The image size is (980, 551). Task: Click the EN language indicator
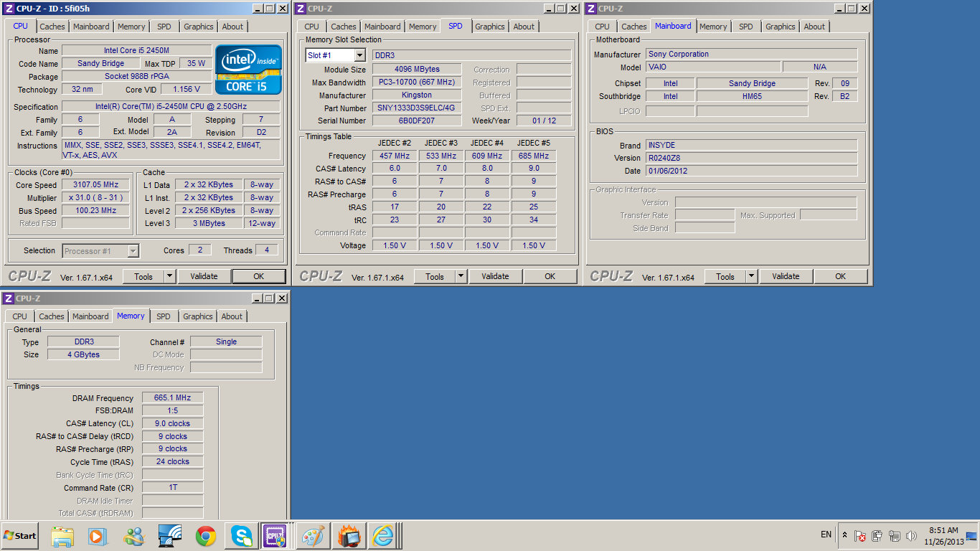[x=826, y=534]
